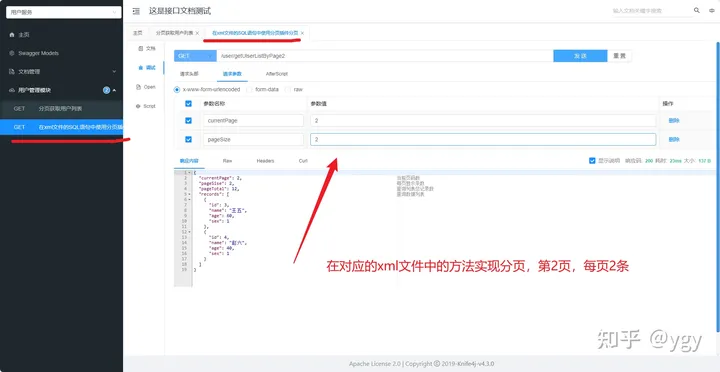Click 删除 for the currentPage row
The width and height of the screenshot is (720, 372).
(674, 121)
